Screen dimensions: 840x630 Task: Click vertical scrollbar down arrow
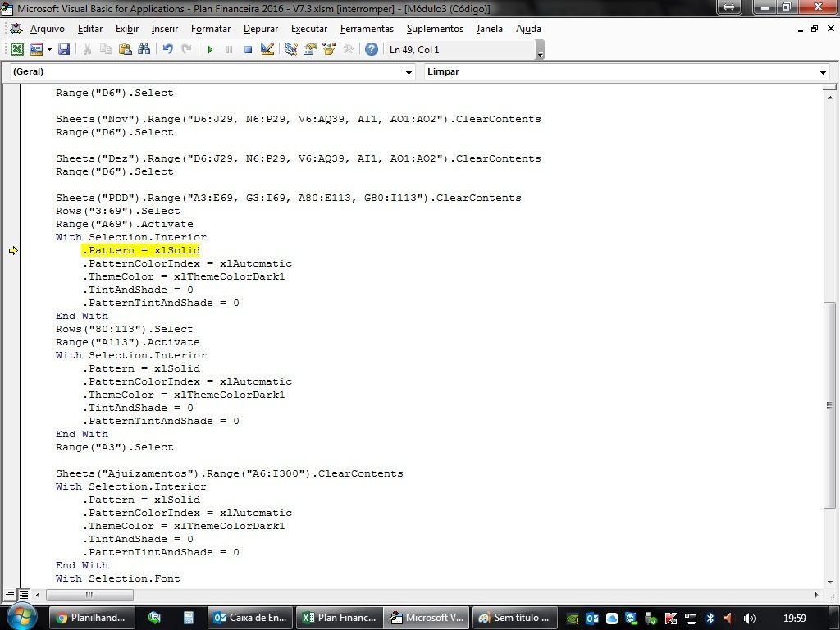tap(830, 582)
